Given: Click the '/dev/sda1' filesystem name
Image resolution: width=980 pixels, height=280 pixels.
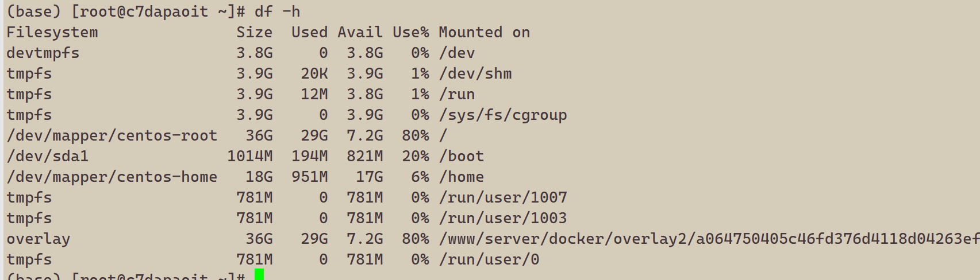Looking at the screenshot, I should tap(48, 157).
